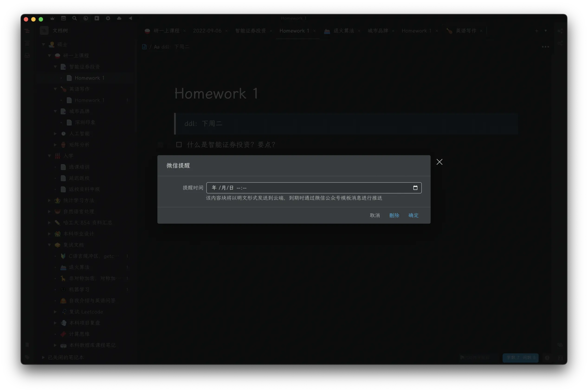This screenshot has width=588, height=392.
Task: Click the new tab plus icon
Action: click(536, 31)
